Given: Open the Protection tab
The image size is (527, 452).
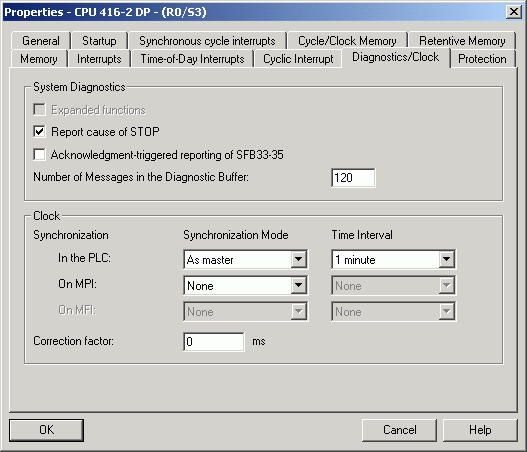Looking at the screenshot, I should [482, 59].
